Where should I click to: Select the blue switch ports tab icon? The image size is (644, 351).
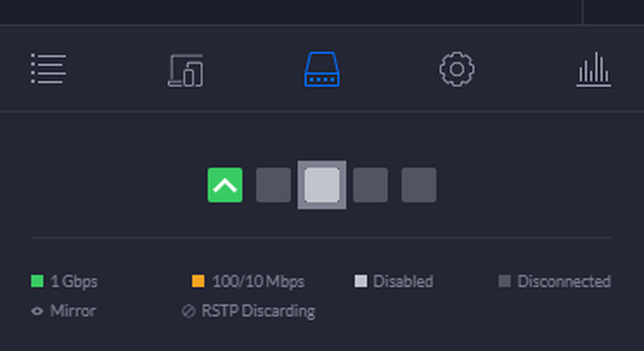(x=322, y=69)
